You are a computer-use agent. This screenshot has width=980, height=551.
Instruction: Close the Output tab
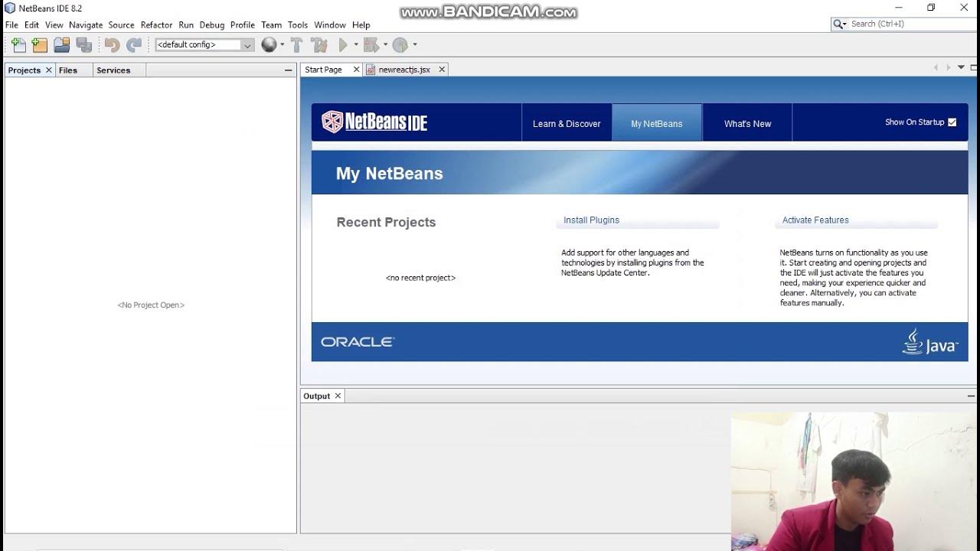[338, 396]
